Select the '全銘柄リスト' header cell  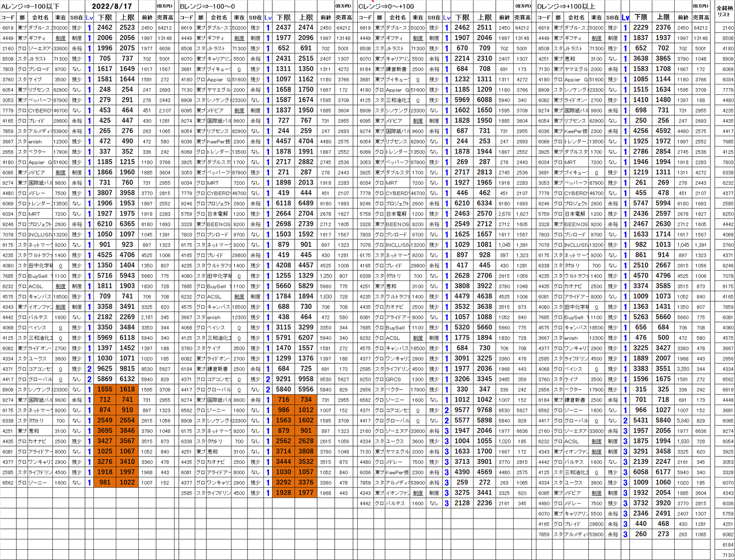pos(724,11)
